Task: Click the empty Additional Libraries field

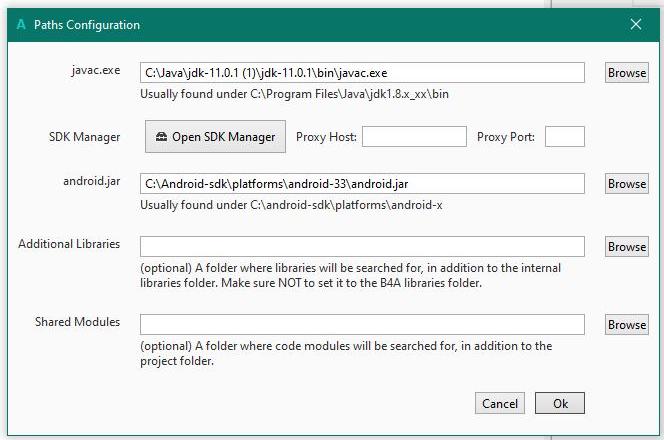Action: (362, 247)
